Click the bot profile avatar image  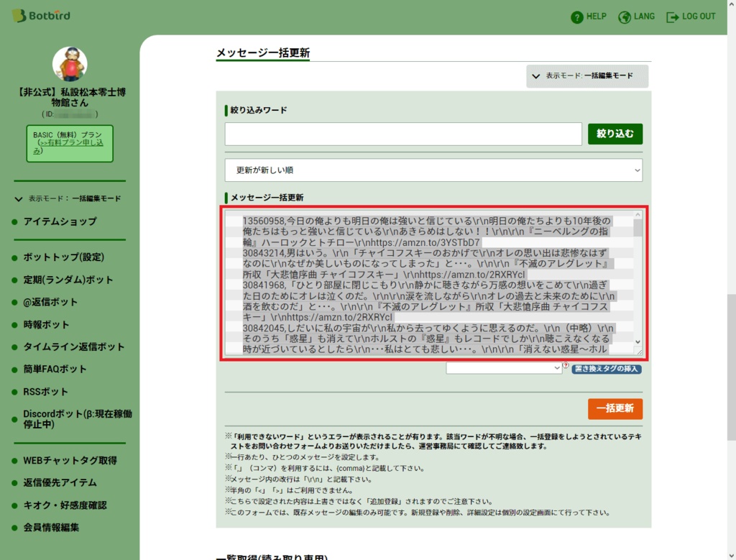70,64
